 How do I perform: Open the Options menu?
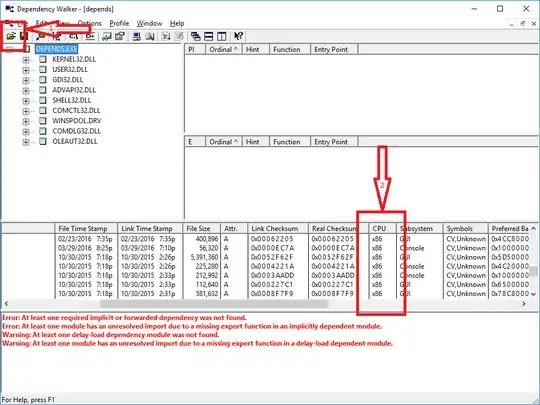point(90,23)
